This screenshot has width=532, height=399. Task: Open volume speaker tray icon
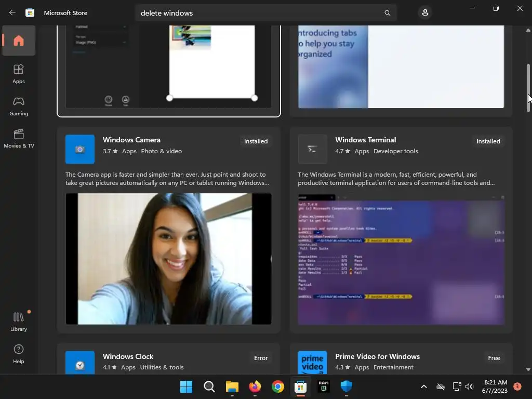469,387
